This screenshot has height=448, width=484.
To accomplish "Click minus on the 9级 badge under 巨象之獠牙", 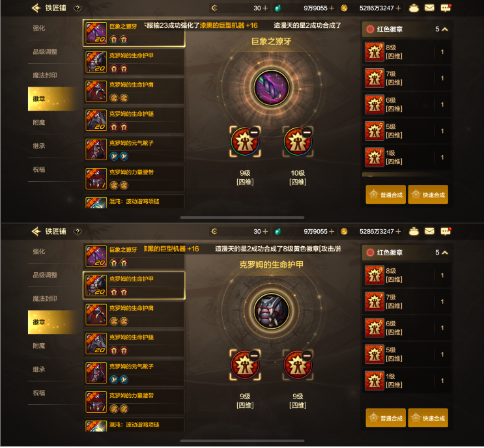I will [254, 132].
